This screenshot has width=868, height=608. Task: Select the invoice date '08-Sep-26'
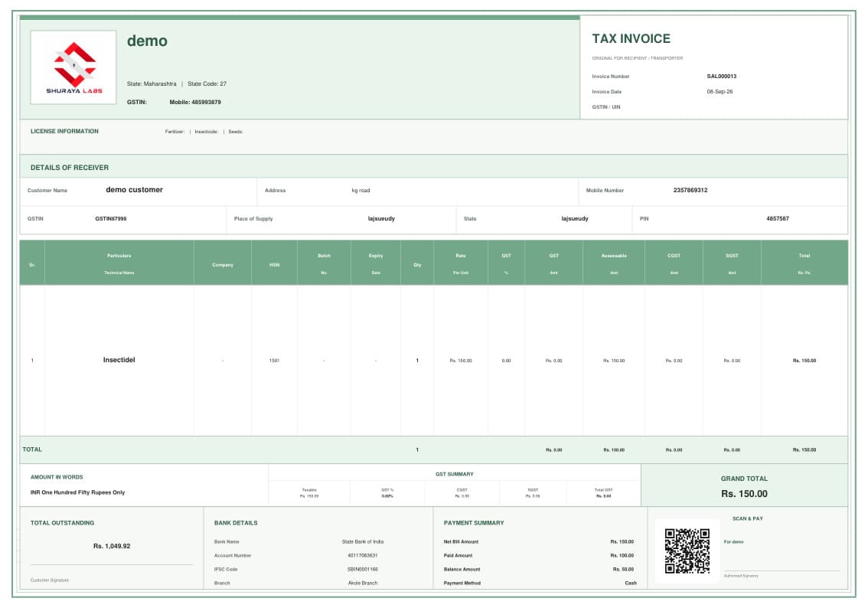tap(719, 92)
